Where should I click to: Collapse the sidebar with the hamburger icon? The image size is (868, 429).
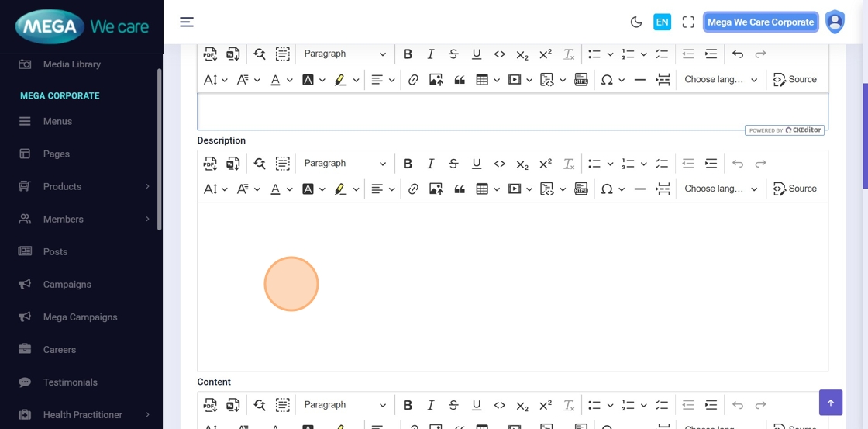[187, 22]
